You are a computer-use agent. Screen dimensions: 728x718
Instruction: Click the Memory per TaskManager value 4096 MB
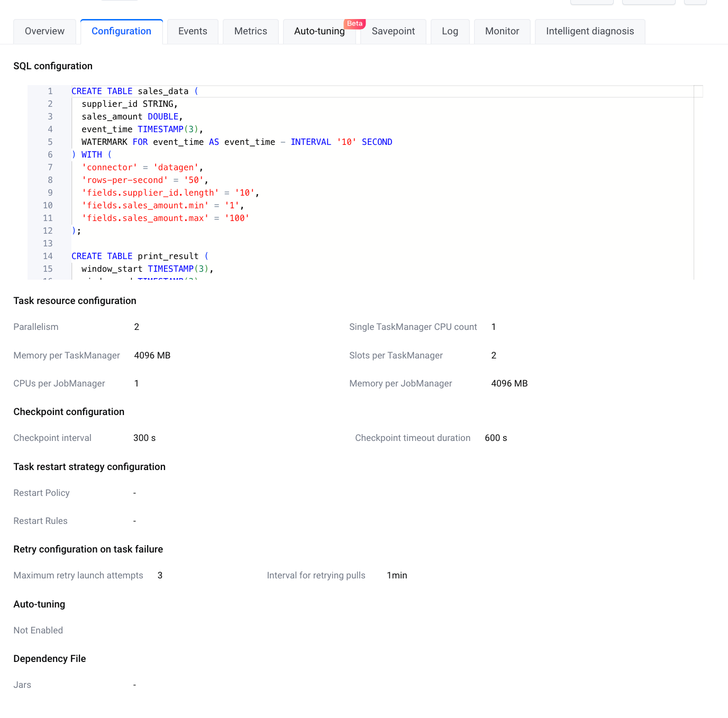tap(152, 355)
